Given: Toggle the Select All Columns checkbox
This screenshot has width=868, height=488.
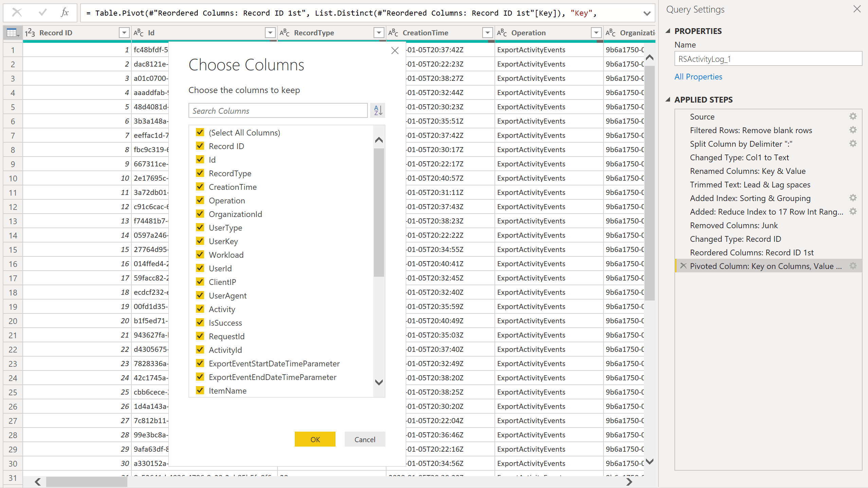Looking at the screenshot, I should [200, 132].
